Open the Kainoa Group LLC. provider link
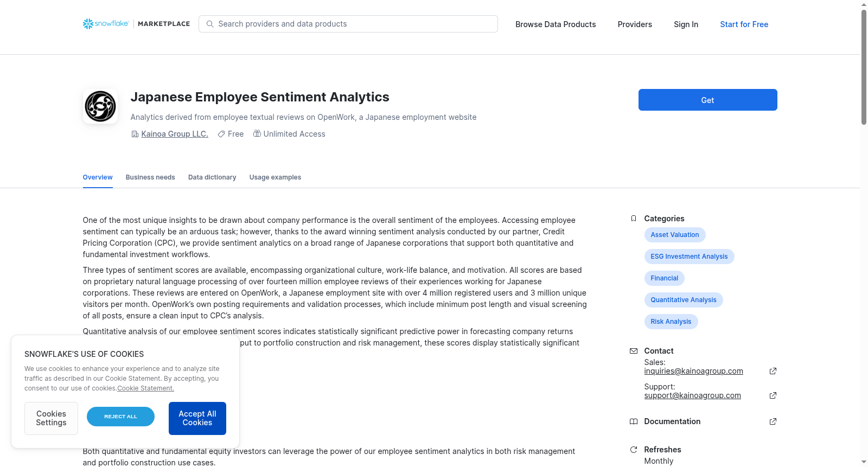 point(175,134)
